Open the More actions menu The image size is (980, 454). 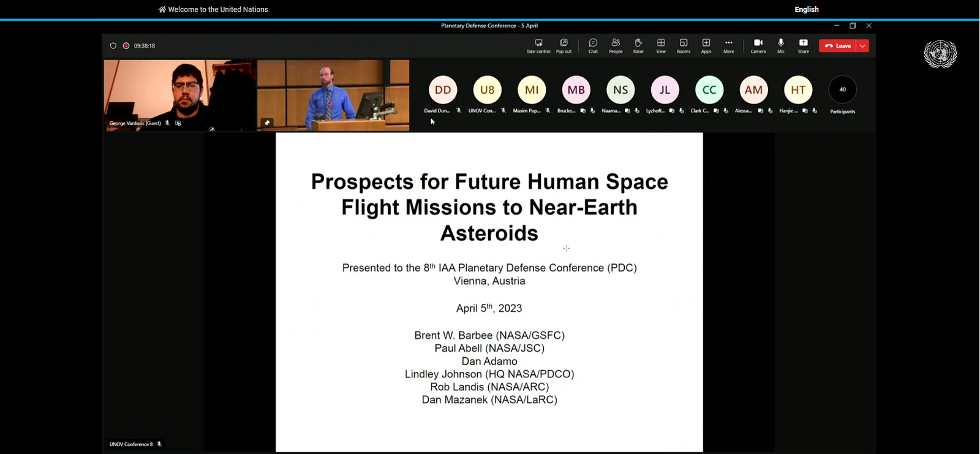pos(728,46)
